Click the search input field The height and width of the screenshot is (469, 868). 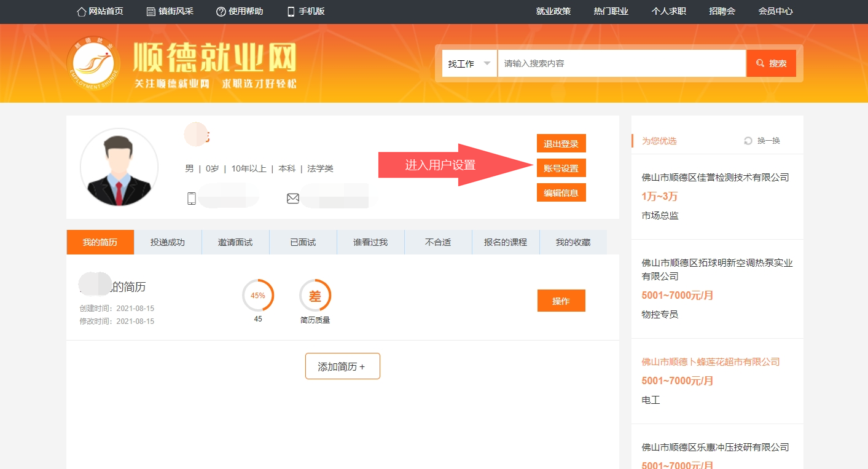(621, 63)
